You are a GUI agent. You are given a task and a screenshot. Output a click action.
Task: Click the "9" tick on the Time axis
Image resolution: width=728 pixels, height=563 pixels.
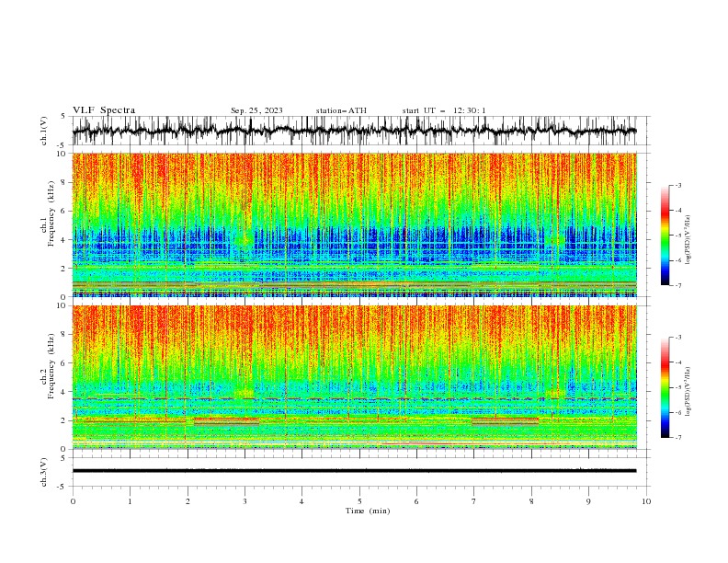pos(588,501)
